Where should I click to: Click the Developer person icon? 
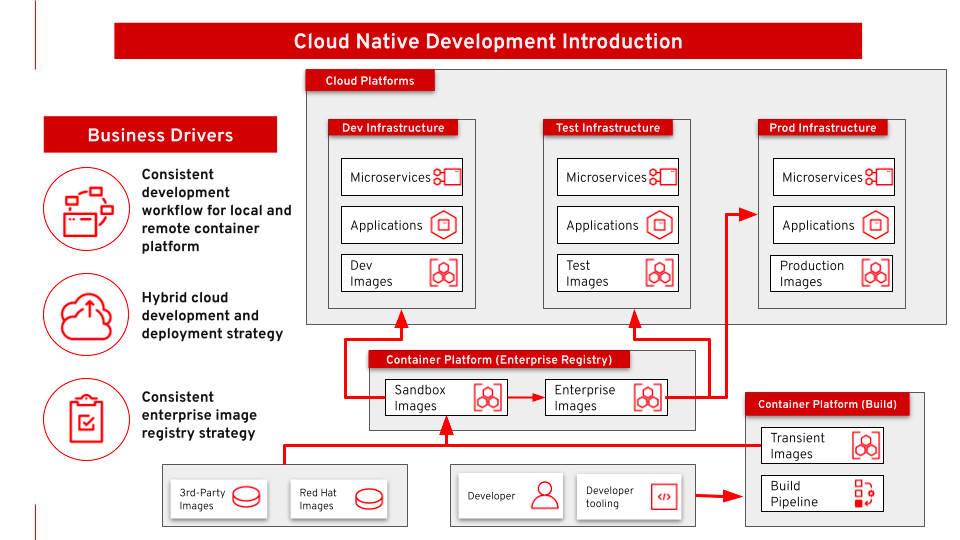pos(544,496)
